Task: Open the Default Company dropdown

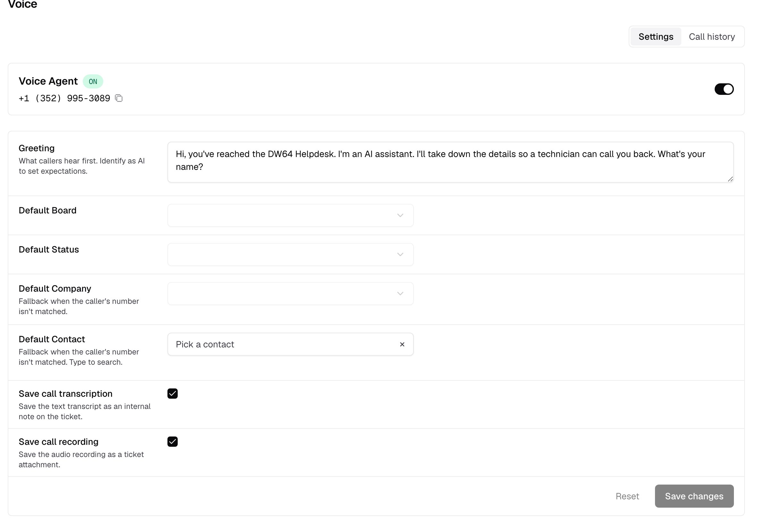Action: tap(290, 294)
